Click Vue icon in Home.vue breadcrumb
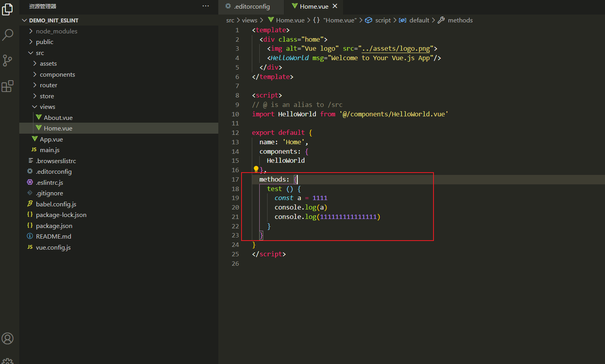This screenshot has height=364, width=605. click(x=271, y=20)
